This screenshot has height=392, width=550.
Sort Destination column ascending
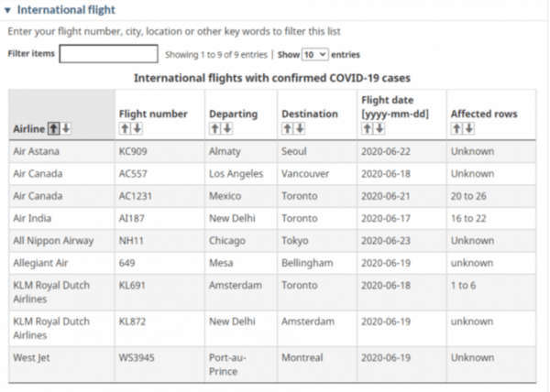click(288, 128)
